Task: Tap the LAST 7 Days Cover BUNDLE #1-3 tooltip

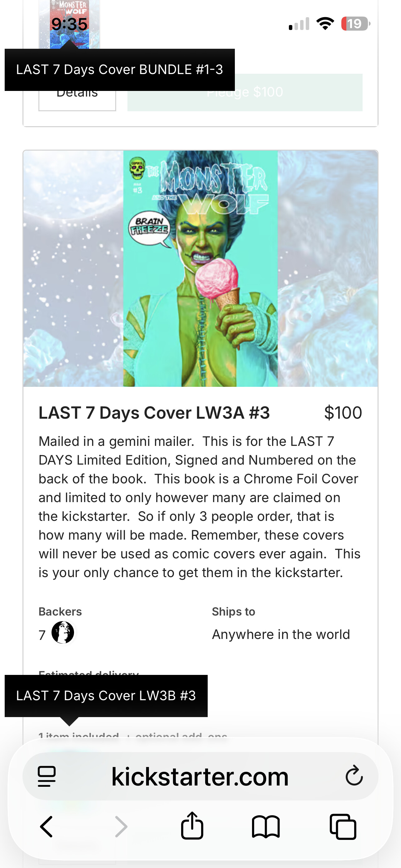Action: [x=120, y=70]
